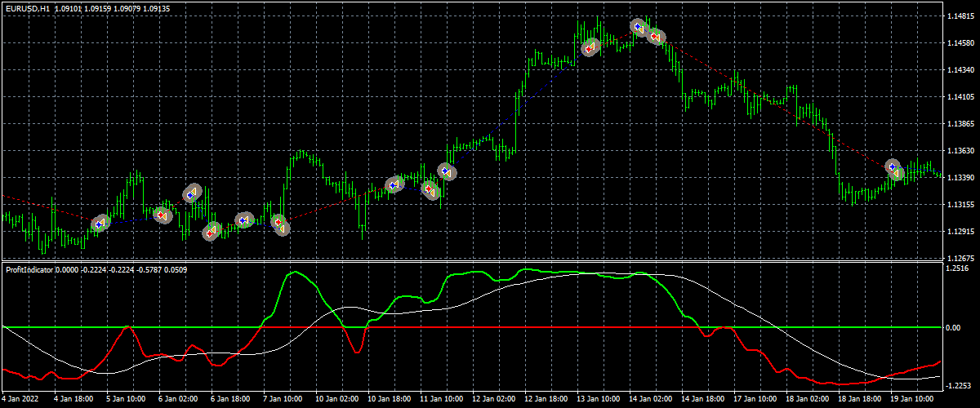Click the blue trade arrow at the 14 Jan peak
The width and height of the screenshot is (980, 408).
[637, 27]
